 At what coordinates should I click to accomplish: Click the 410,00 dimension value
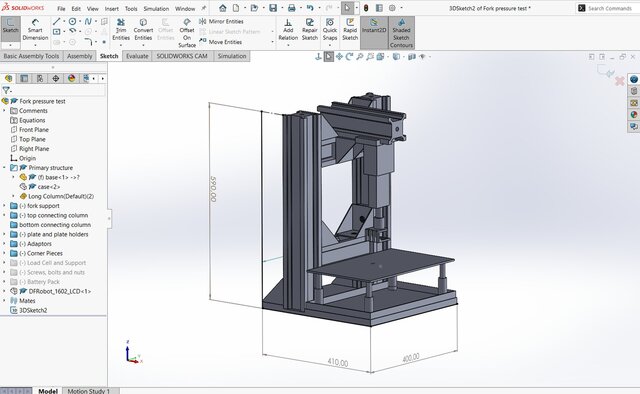(338, 362)
